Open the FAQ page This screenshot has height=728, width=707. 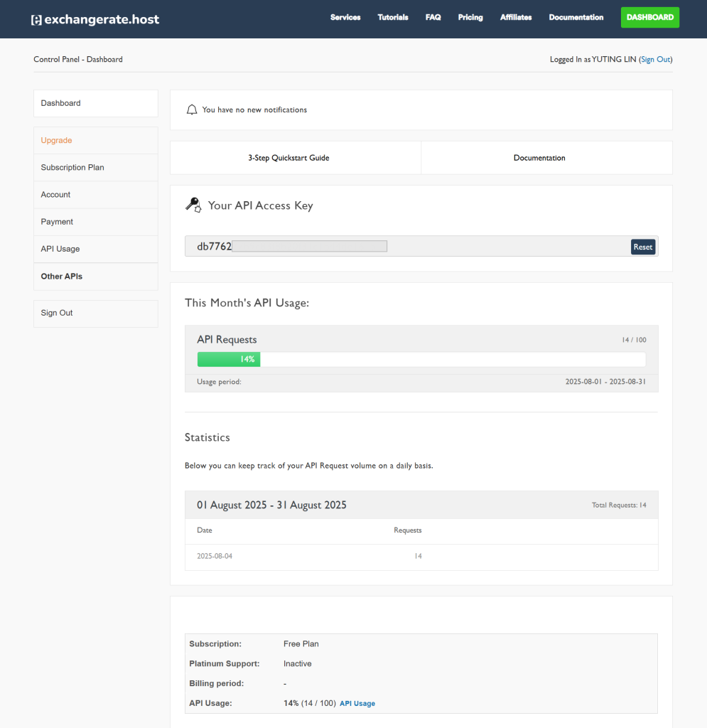(x=433, y=17)
